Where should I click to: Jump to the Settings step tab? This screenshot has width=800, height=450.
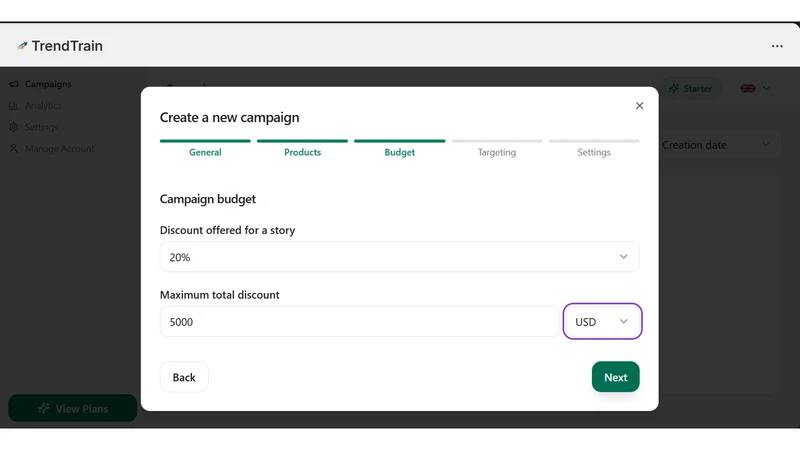pyautogui.click(x=594, y=148)
